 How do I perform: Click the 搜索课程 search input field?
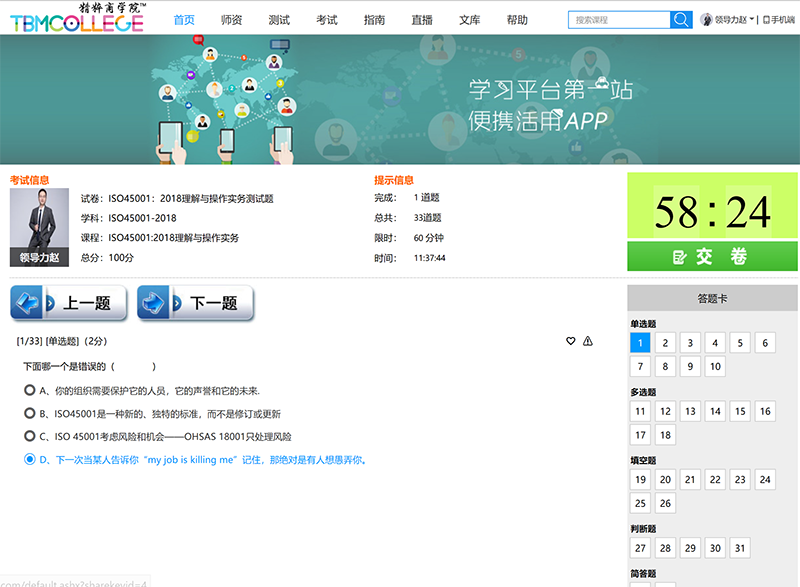(x=618, y=20)
